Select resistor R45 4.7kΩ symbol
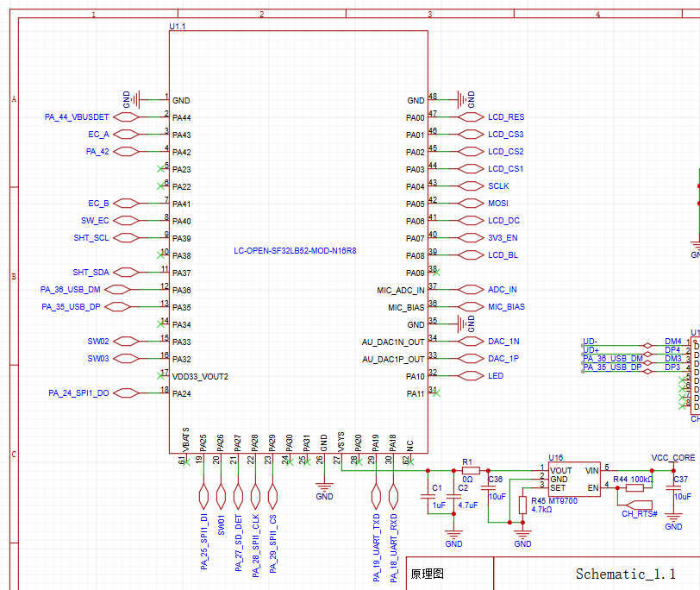Image resolution: width=700 pixels, height=590 pixels. point(522,505)
